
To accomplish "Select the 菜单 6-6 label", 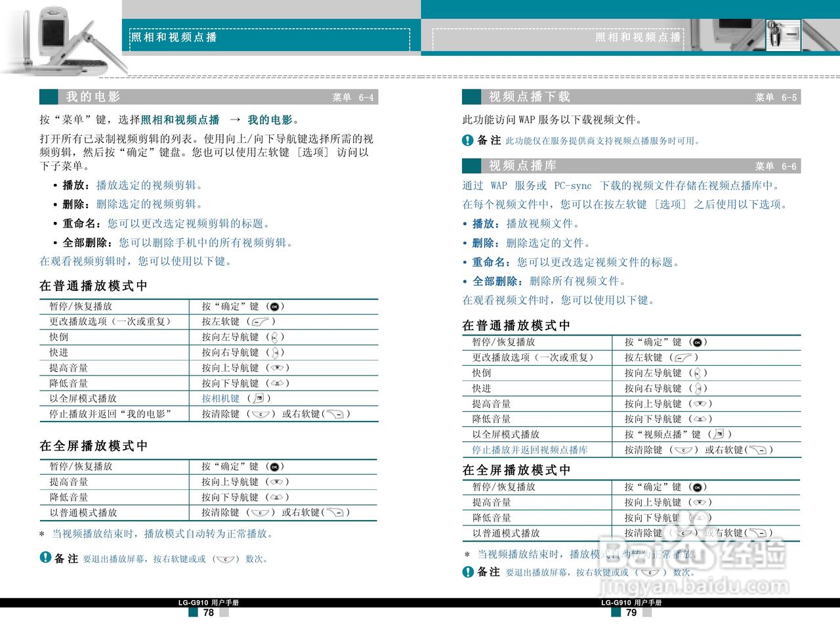I will pos(776,167).
